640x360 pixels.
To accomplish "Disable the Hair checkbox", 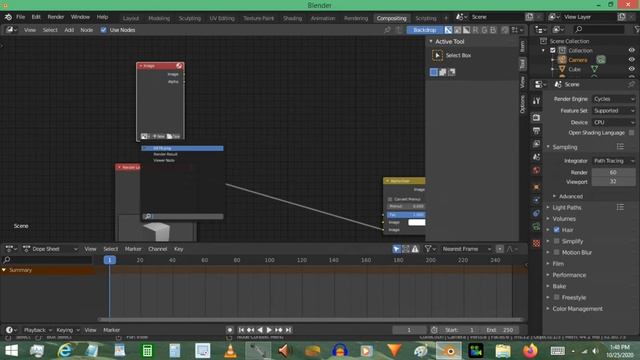I will tap(556, 230).
